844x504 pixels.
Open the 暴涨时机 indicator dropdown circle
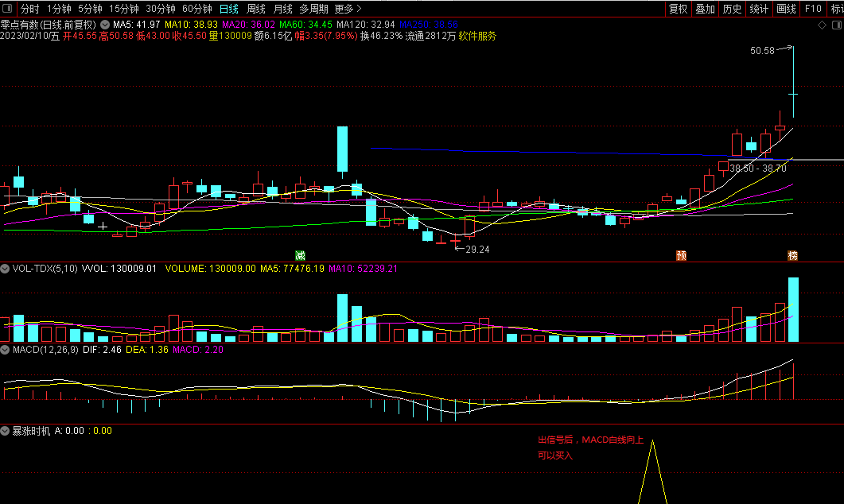pyautogui.click(x=5, y=431)
